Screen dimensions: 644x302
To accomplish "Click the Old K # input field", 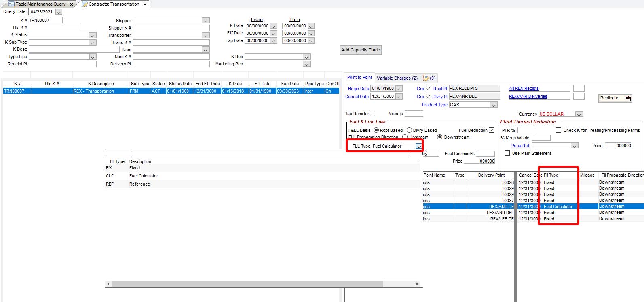I will (53, 28).
